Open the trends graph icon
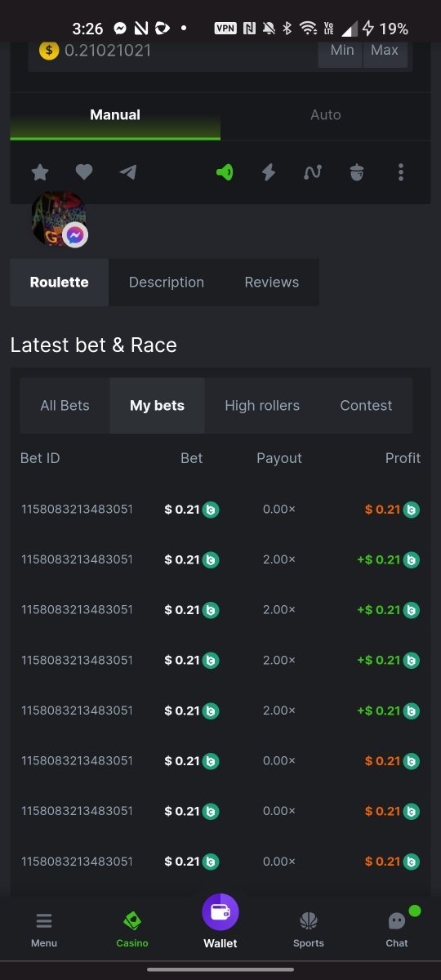This screenshot has width=441, height=980. pyautogui.click(x=312, y=172)
